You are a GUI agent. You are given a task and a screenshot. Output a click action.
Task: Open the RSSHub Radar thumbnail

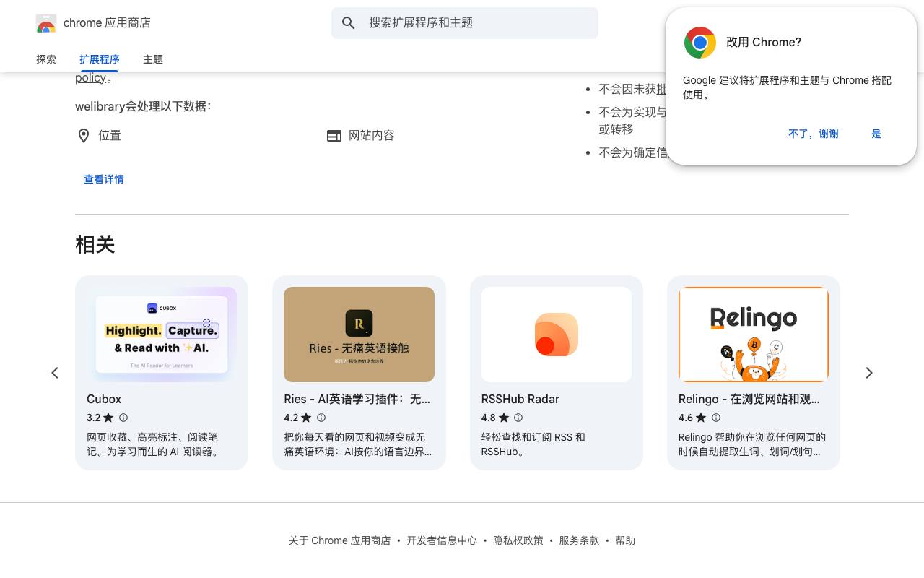557,335
